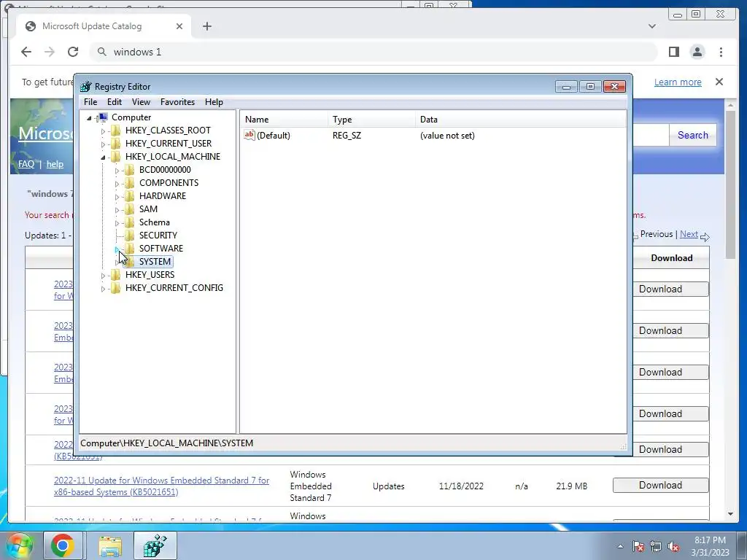Select the SOFTWARE key label
Image resolution: width=747 pixels, height=560 pixels.
pos(161,249)
